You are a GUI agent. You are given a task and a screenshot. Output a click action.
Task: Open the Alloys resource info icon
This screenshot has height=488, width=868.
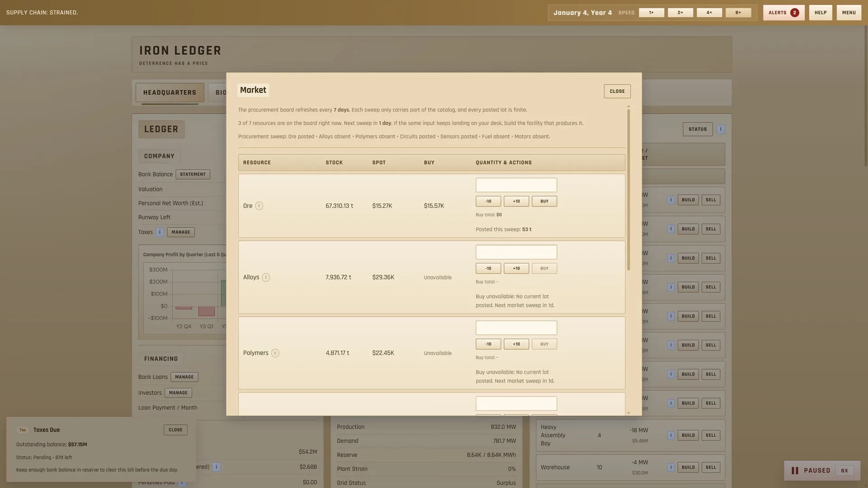[x=266, y=277]
